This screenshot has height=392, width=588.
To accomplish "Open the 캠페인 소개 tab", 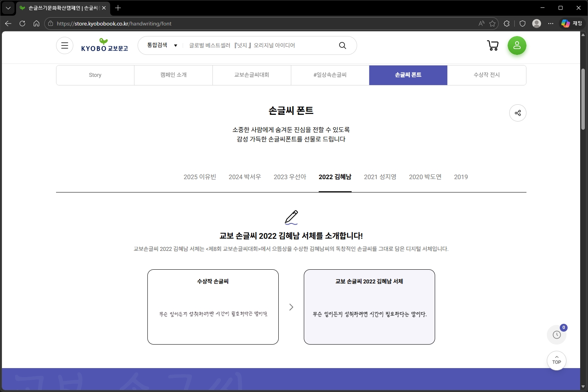I will [173, 75].
